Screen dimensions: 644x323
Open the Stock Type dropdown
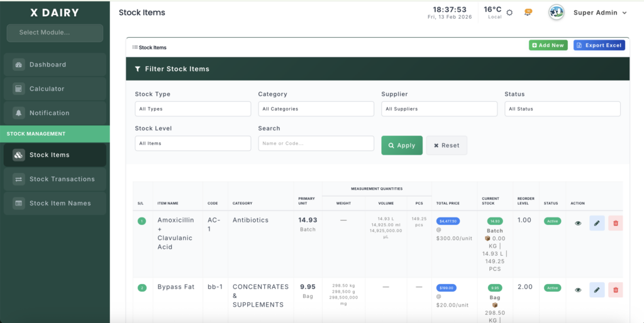[x=192, y=109]
